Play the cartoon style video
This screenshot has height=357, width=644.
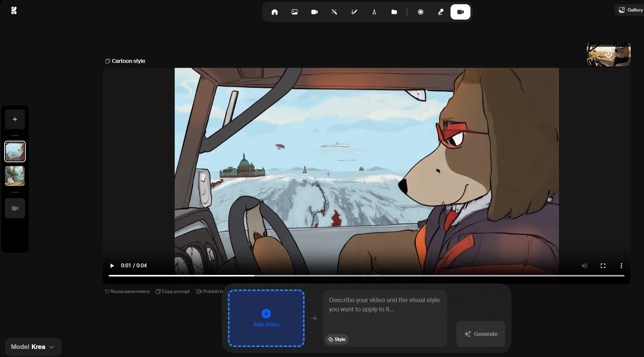pyautogui.click(x=112, y=265)
